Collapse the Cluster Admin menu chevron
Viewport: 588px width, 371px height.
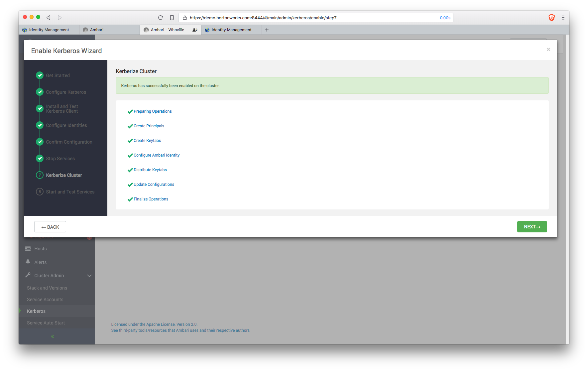click(x=89, y=276)
